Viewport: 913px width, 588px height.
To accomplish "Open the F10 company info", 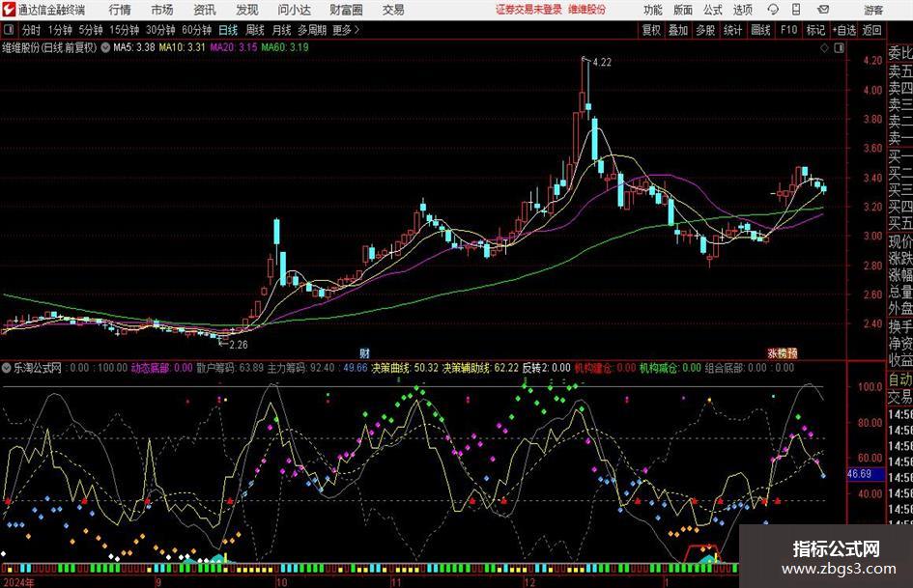I will [x=788, y=30].
